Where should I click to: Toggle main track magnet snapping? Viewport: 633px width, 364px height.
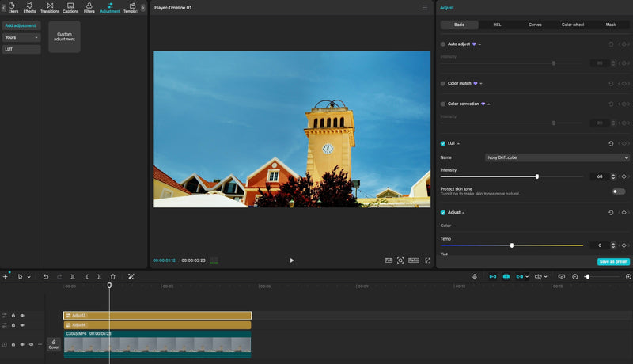[493, 276]
